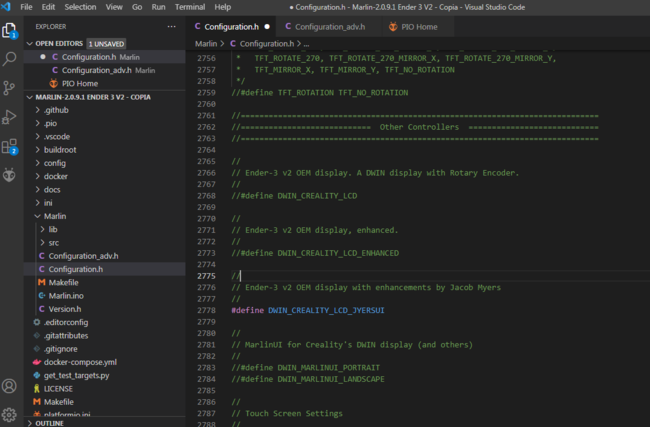Open the Source Control view
The image size is (650, 427).
point(10,88)
